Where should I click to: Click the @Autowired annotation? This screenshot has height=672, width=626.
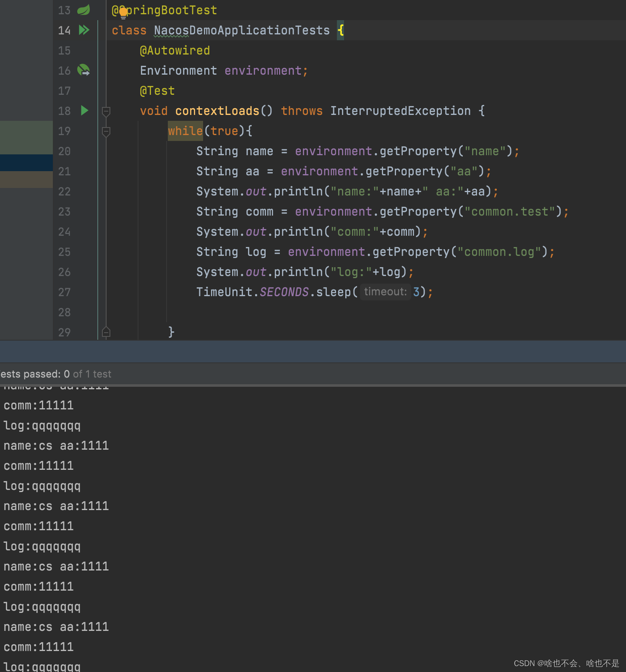[x=175, y=50]
